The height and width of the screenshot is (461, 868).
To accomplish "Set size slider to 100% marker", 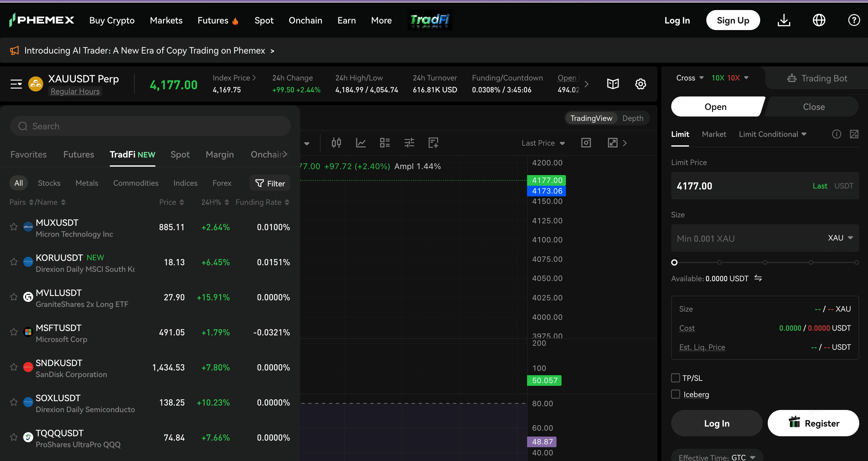I will click(856, 262).
